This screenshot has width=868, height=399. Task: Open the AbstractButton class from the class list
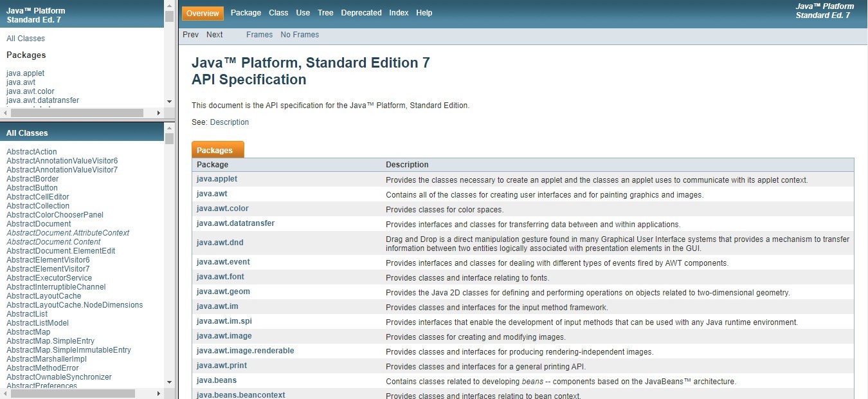32,188
